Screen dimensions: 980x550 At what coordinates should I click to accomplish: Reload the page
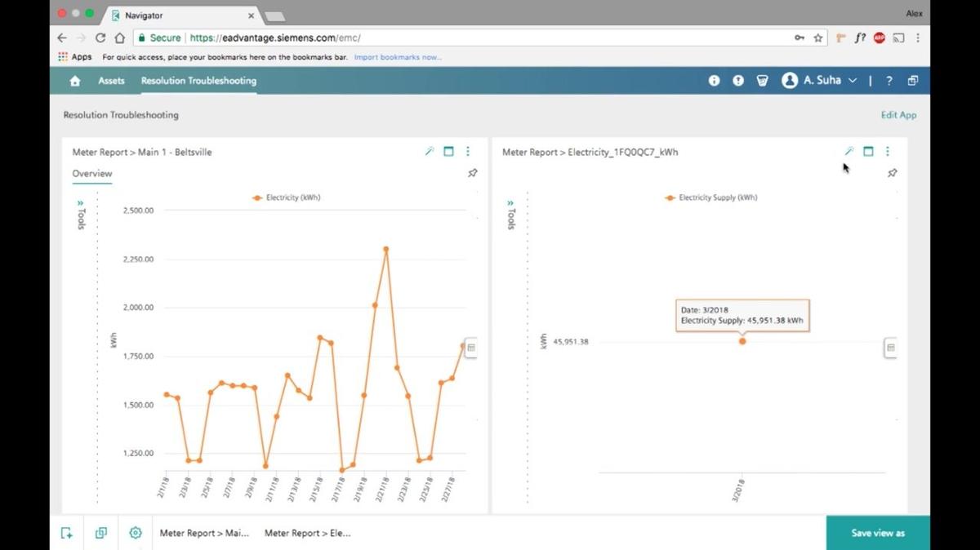(100, 38)
